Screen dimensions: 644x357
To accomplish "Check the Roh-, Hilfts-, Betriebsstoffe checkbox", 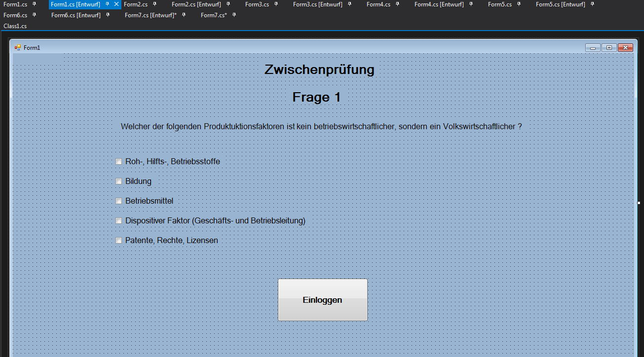I will click(118, 162).
